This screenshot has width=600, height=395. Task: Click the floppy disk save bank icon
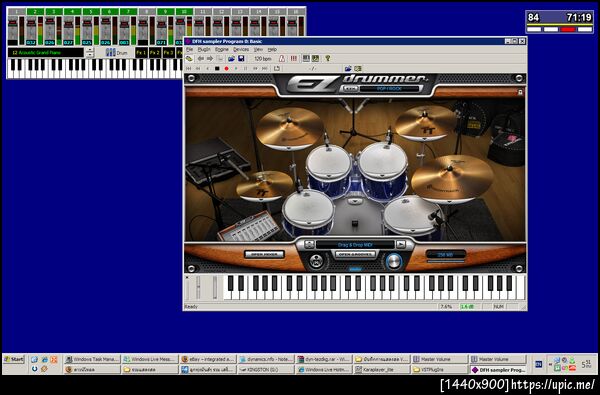tap(241, 59)
